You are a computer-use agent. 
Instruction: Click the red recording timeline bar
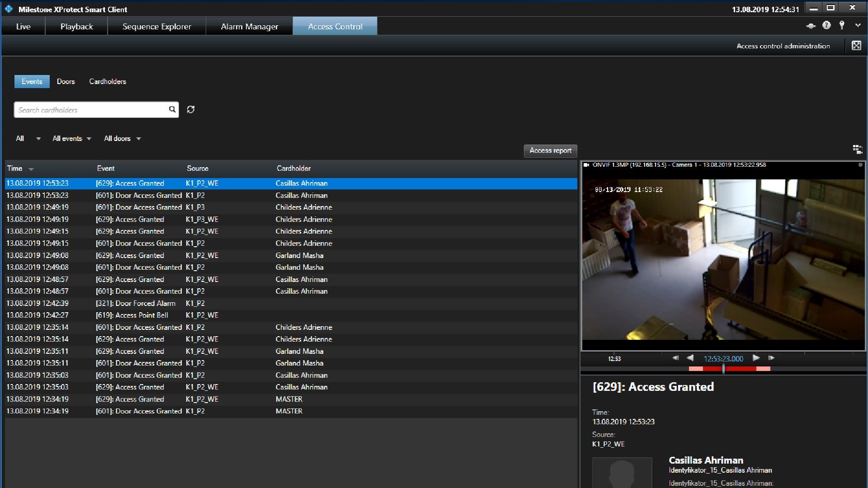[x=741, y=369]
